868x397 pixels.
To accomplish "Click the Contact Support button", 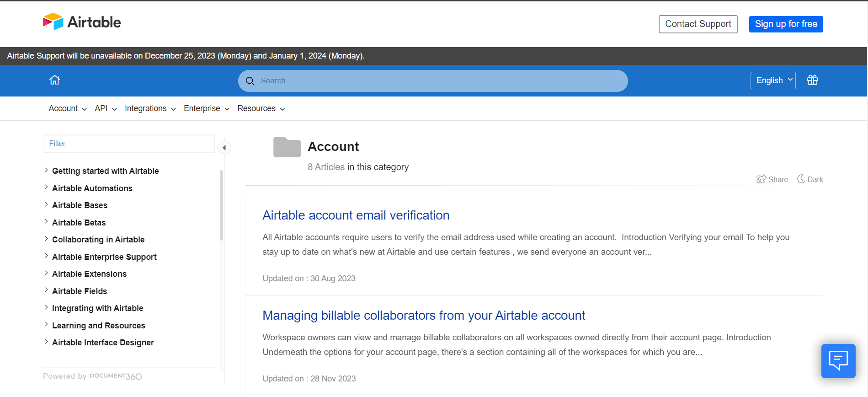I will point(698,24).
